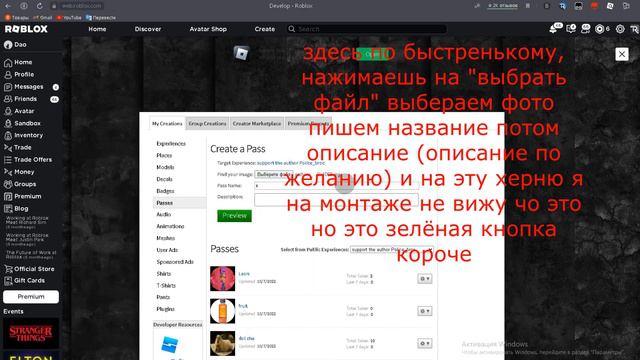Click the Dao avatar icon
The image size is (640, 360).
[8, 45]
